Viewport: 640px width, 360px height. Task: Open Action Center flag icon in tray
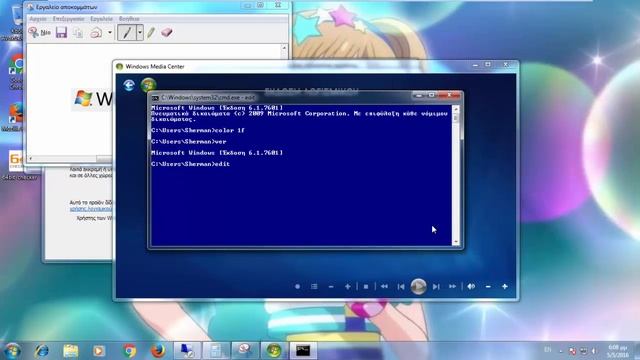(572, 351)
